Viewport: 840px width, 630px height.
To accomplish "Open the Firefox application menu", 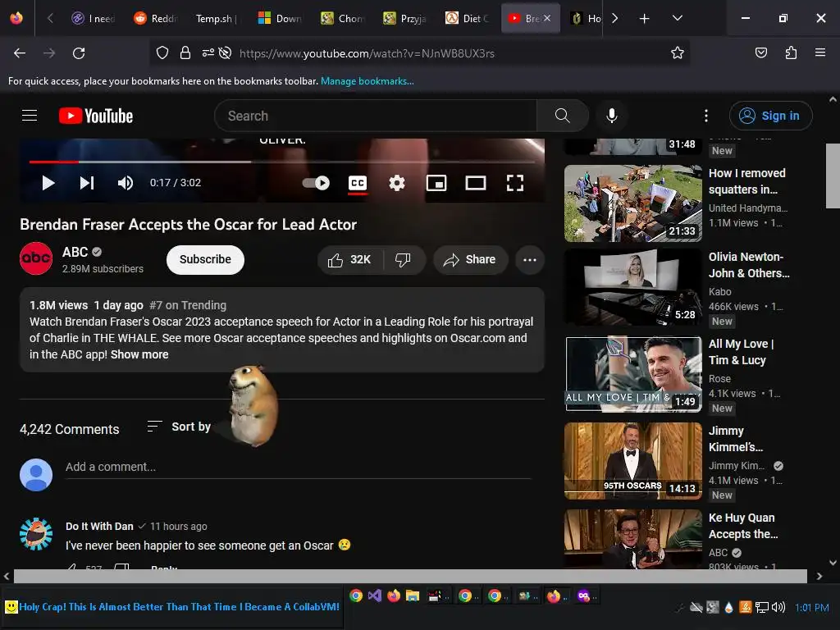I will 820,52.
